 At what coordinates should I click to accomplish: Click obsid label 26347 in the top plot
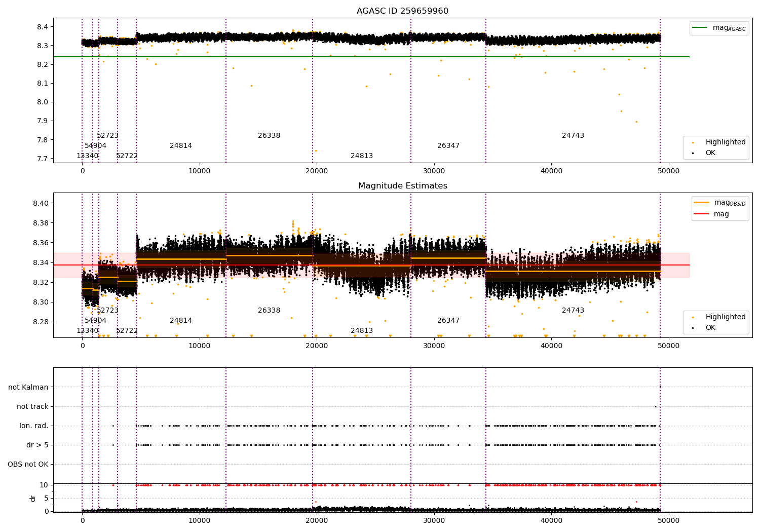coord(448,146)
